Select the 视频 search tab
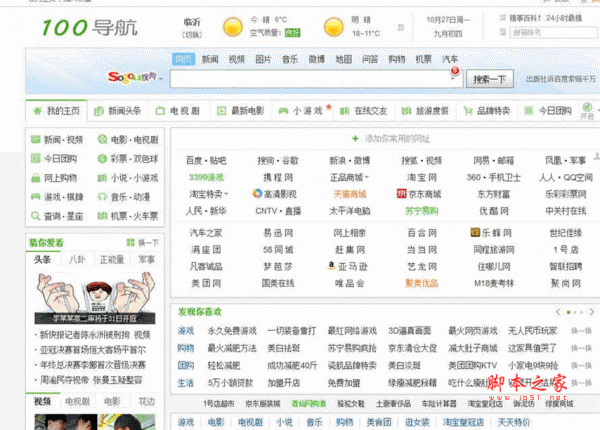600x430 pixels. pos(236,59)
